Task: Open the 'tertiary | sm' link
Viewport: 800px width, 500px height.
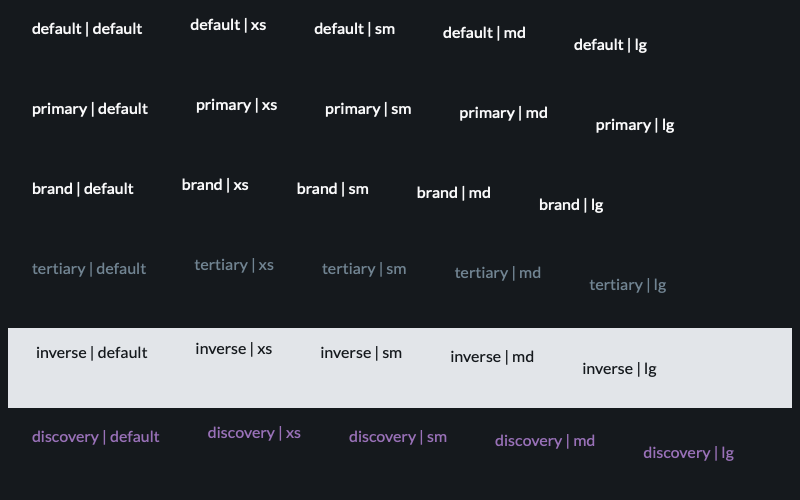Action: [x=364, y=269]
